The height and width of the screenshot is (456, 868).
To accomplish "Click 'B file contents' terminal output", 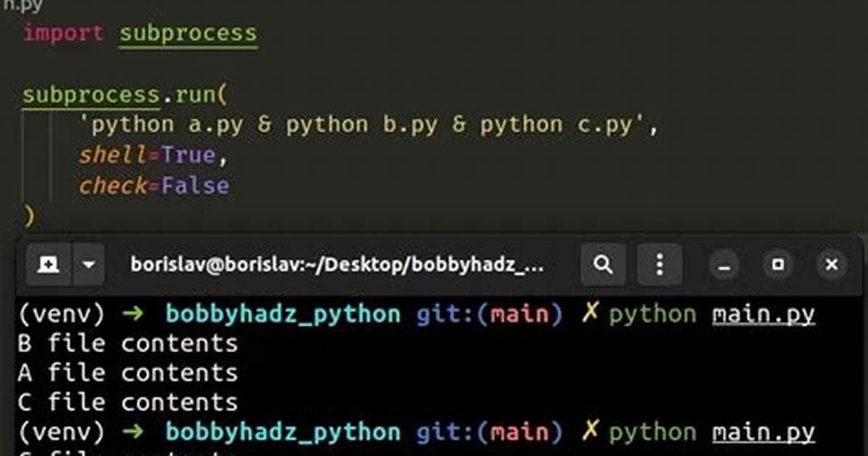I will click(x=128, y=343).
